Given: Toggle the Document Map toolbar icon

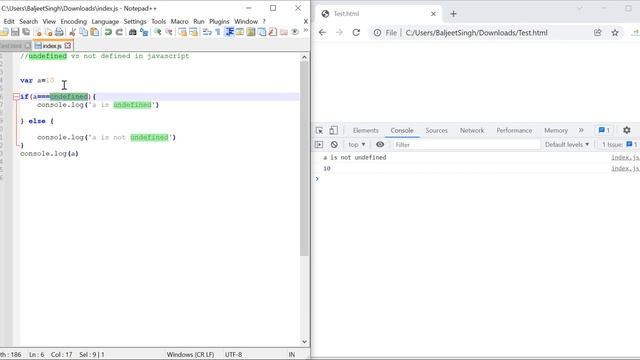Looking at the screenshot, I should pos(251,32).
